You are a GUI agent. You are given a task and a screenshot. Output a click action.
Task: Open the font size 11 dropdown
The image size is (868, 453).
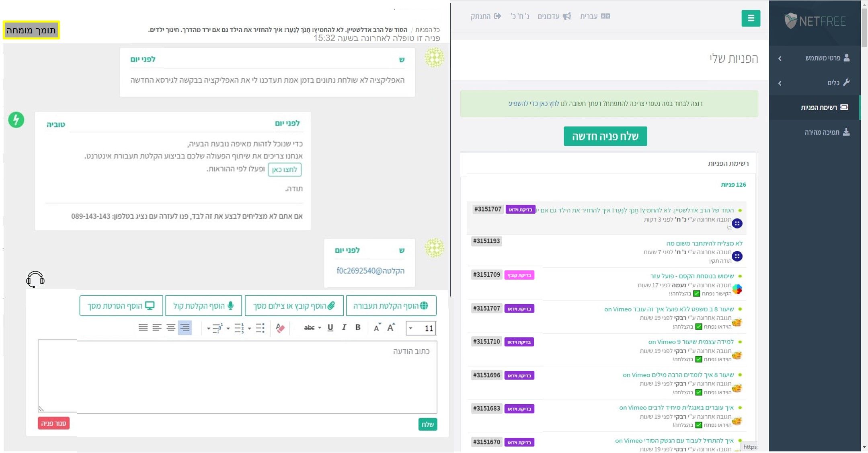point(411,328)
